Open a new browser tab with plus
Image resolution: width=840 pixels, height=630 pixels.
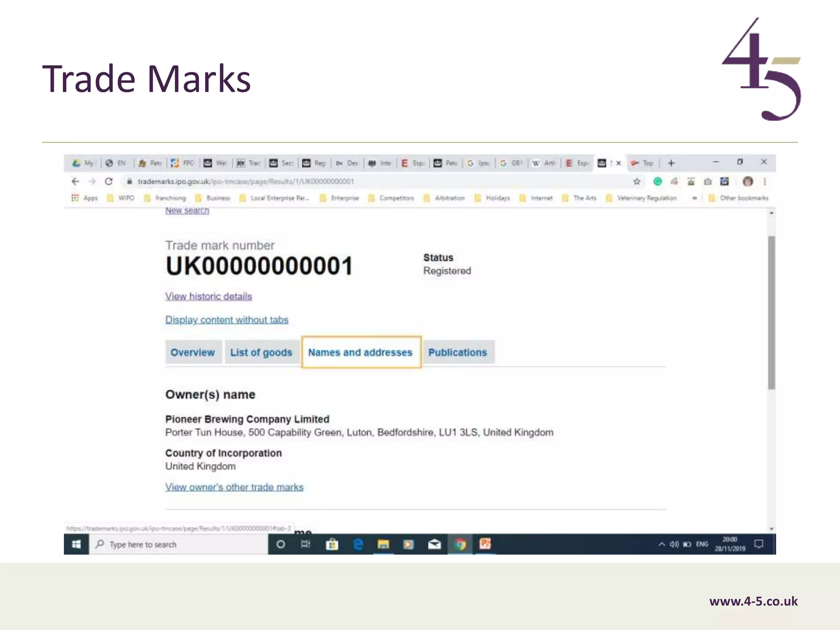[x=671, y=163]
